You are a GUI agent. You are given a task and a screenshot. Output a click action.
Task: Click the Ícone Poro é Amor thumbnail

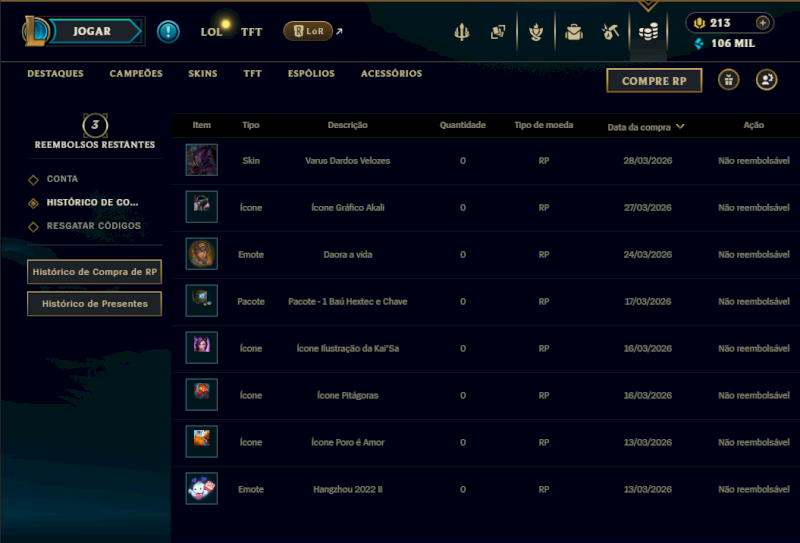202,441
